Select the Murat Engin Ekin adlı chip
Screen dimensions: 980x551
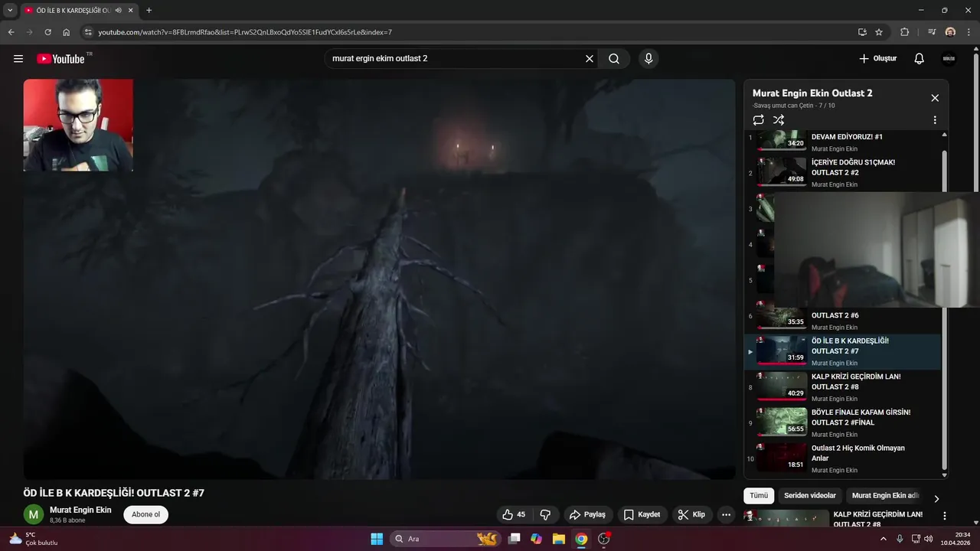pos(885,496)
